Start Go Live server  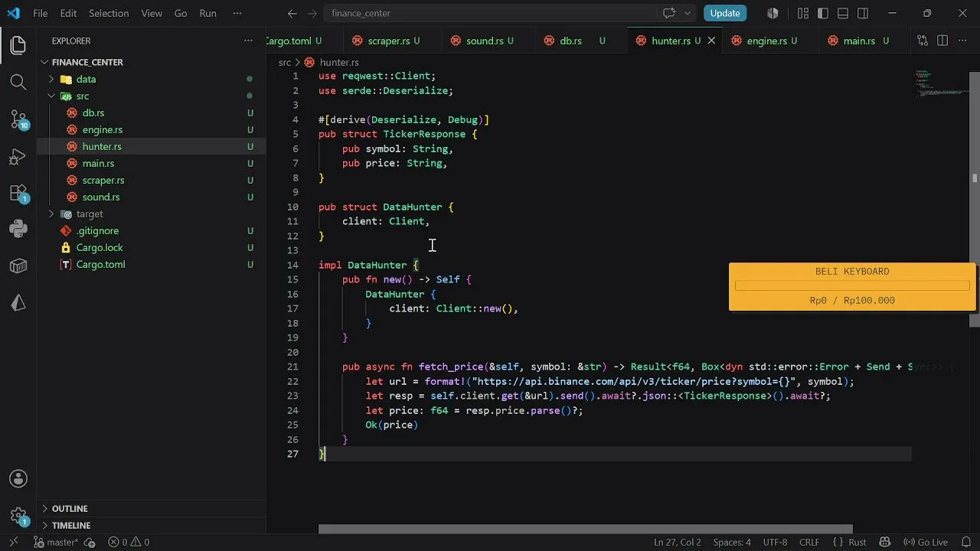(925, 542)
